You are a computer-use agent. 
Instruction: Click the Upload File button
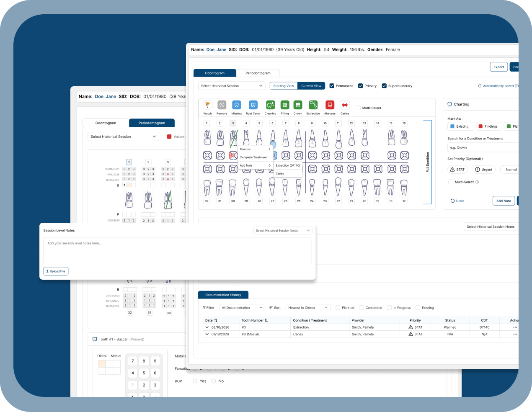click(56, 271)
